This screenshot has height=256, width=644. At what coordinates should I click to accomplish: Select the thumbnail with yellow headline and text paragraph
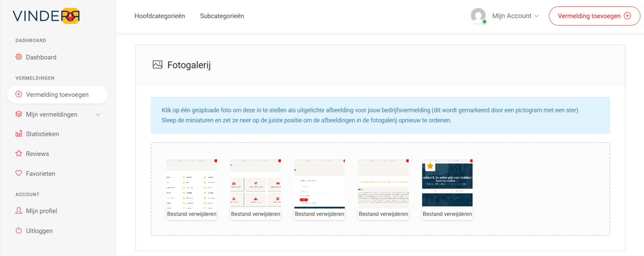[384, 184]
